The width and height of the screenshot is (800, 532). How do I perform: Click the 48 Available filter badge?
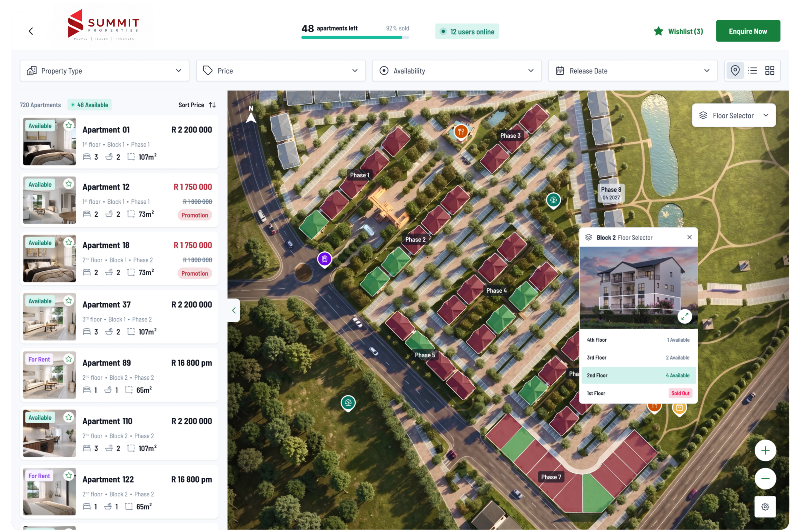click(90, 105)
